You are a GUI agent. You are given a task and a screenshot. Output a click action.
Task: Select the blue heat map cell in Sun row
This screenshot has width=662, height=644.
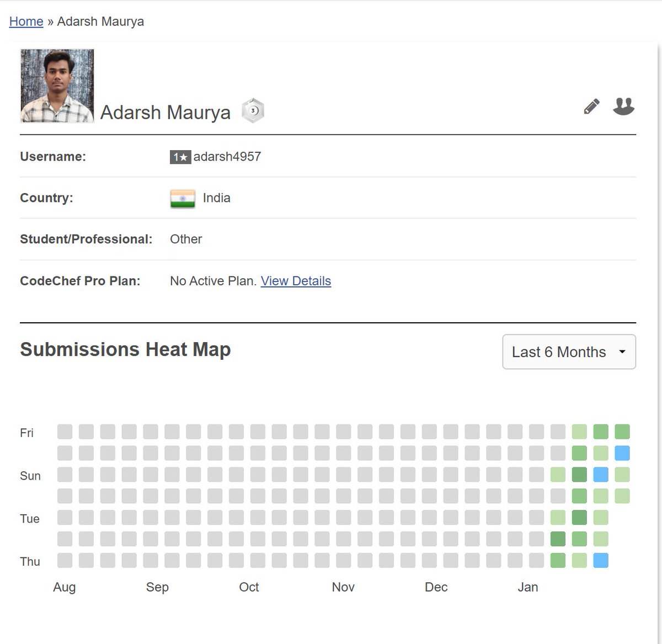pyautogui.click(x=601, y=475)
